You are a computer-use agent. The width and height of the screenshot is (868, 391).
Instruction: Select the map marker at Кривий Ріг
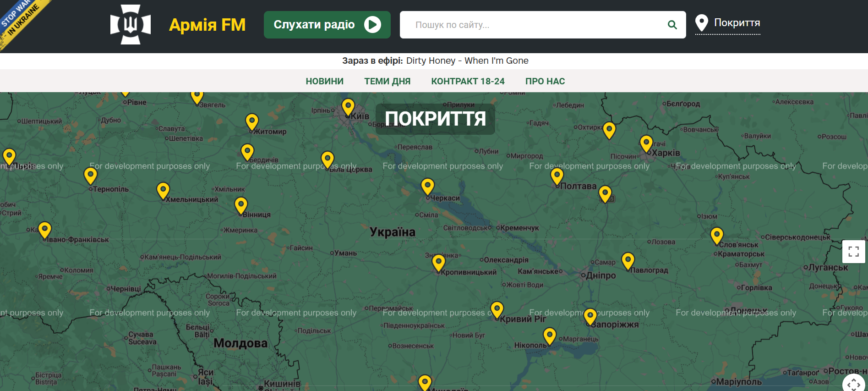coord(497,311)
